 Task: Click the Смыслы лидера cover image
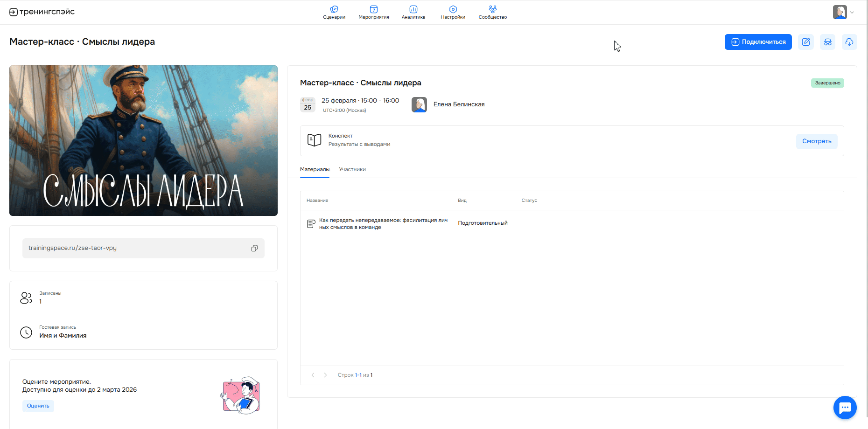coord(143,140)
